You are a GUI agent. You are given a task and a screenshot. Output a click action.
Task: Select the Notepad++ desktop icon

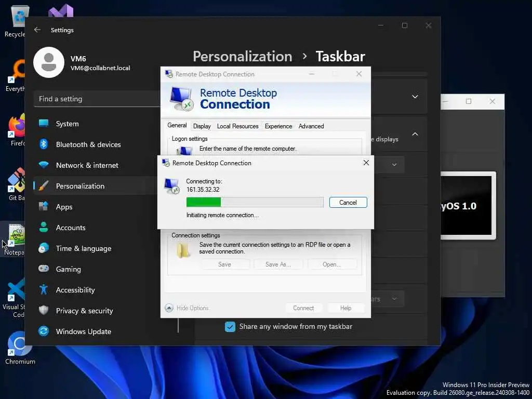point(14,239)
